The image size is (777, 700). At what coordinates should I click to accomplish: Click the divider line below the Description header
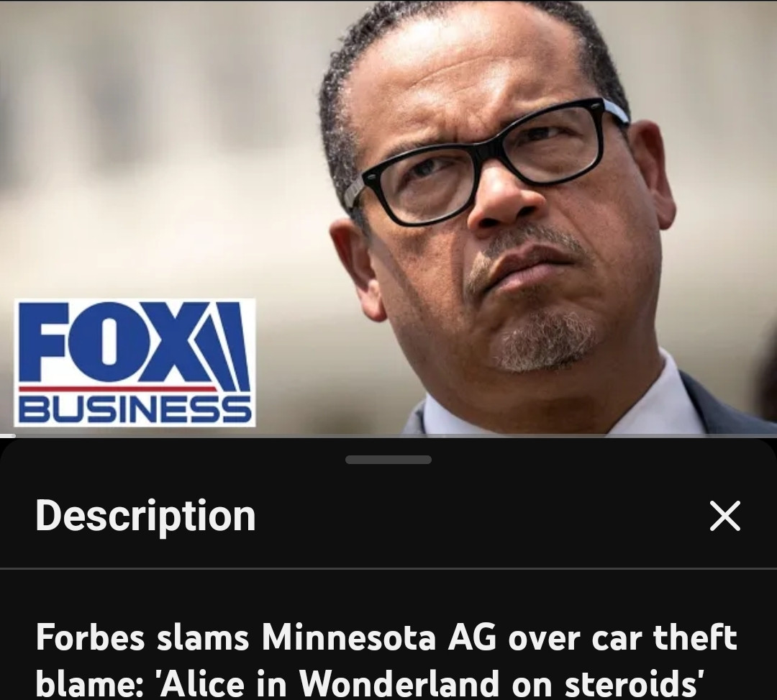click(x=388, y=568)
